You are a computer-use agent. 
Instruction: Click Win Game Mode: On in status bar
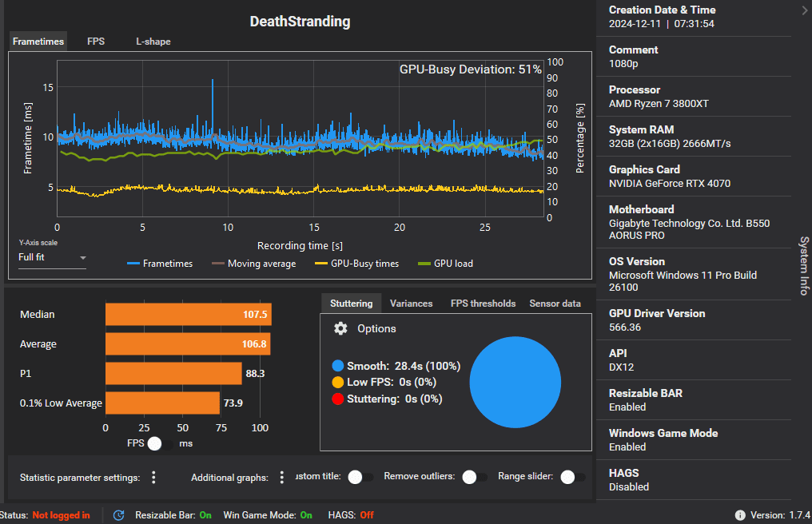(x=268, y=515)
